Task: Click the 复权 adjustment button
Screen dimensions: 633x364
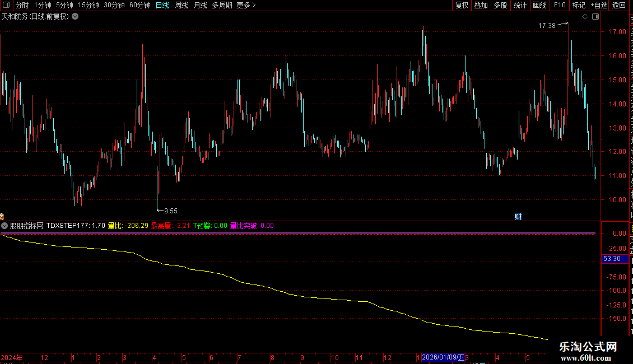Action: [x=462, y=5]
